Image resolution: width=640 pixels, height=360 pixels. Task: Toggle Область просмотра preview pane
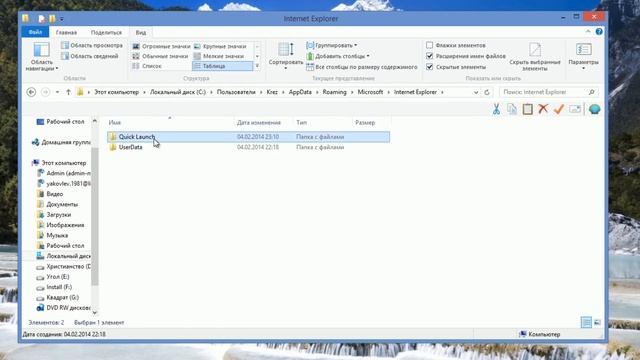point(92,45)
